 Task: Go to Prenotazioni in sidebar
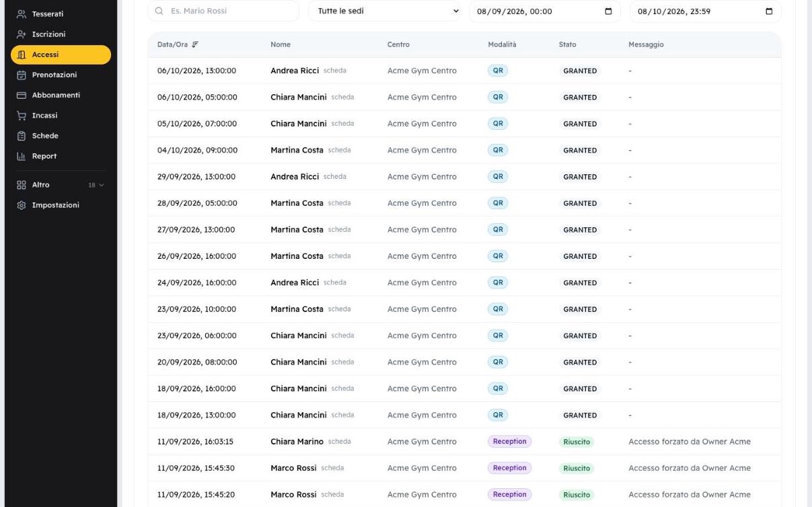[x=61, y=75]
